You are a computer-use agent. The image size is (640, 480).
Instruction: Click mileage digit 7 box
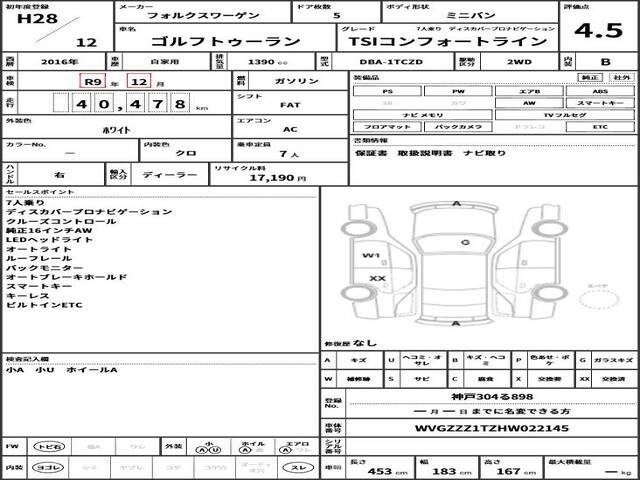(x=158, y=104)
